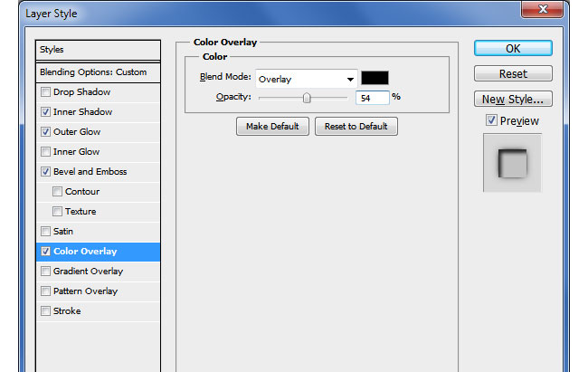Turn on the Texture checkbox
The width and height of the screenshot is (588, 372).
[57, 211]
